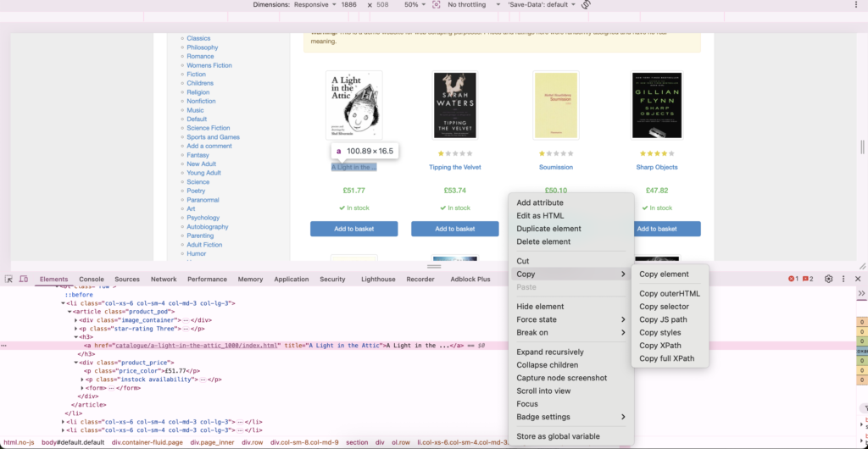
Task: Switch to the Network tab
Action: point(164,280)
